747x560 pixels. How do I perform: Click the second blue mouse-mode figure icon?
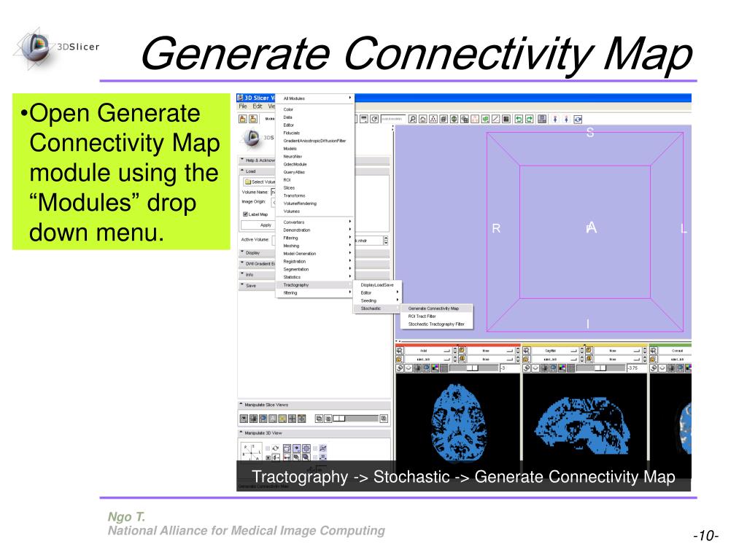tap(566, 119)
